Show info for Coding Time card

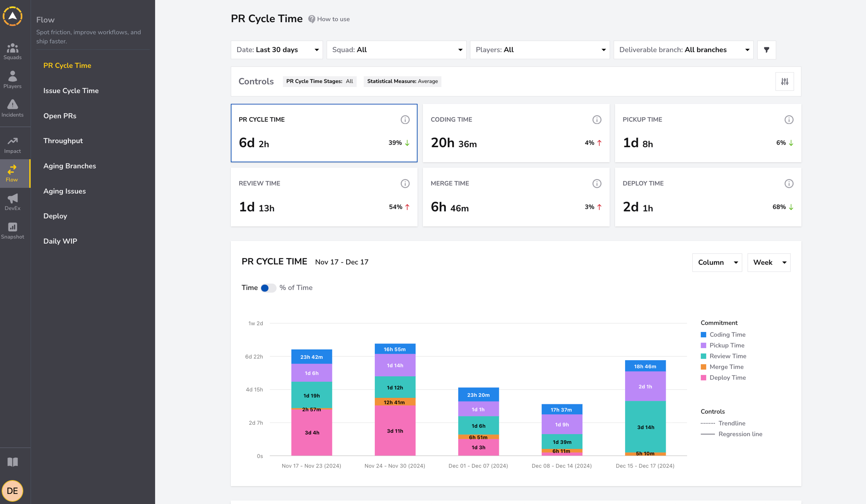point(597,120)
